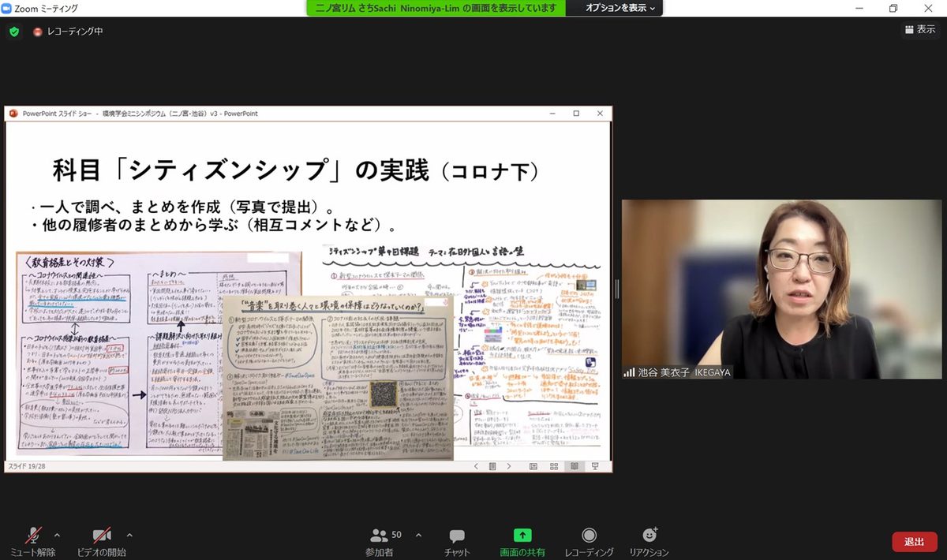
Task: Click the red 退出 leave button
Action: point(914,542)
